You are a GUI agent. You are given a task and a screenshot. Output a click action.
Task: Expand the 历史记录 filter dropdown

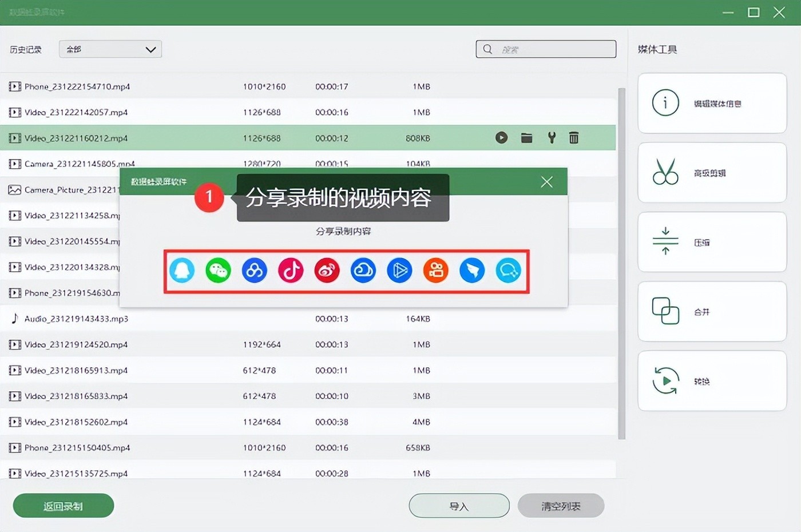(x=110, y=49)
